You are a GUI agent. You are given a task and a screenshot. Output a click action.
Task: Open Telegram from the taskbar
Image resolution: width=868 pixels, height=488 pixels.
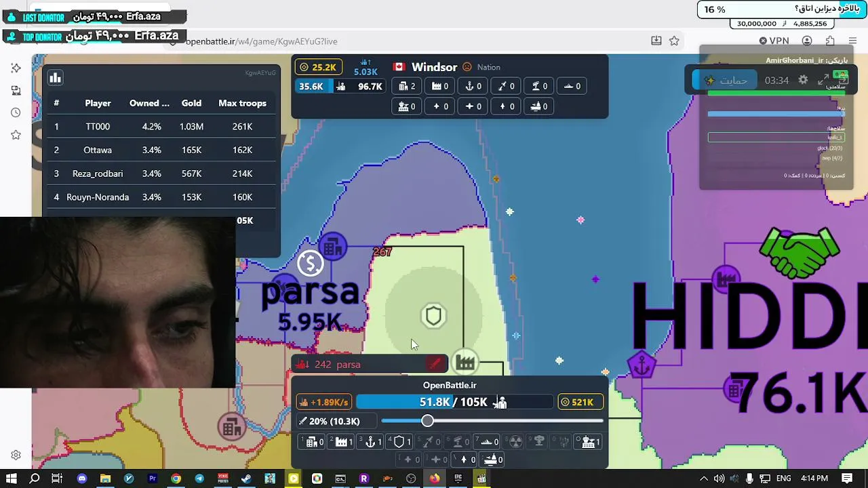[199, 479]
